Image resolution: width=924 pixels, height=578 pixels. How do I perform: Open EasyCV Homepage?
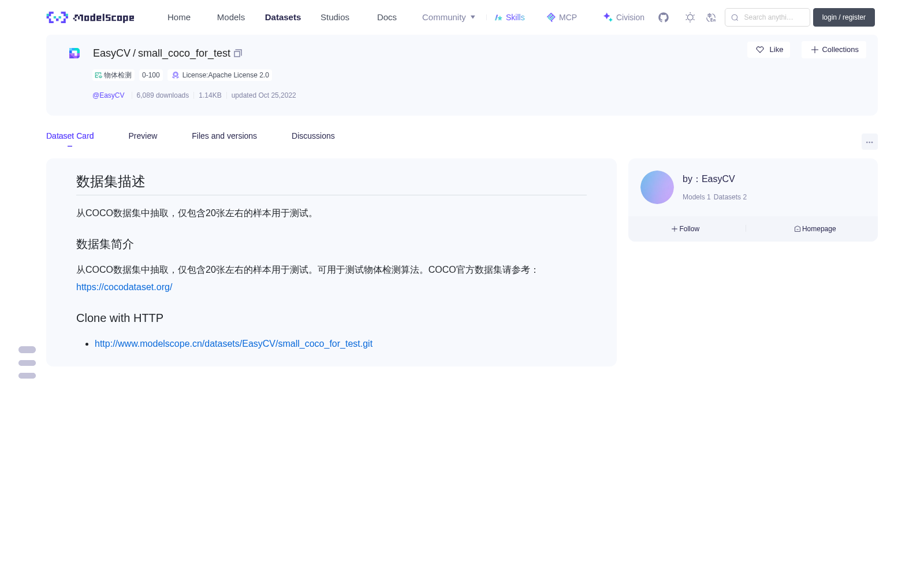click(x=815, y=229)
